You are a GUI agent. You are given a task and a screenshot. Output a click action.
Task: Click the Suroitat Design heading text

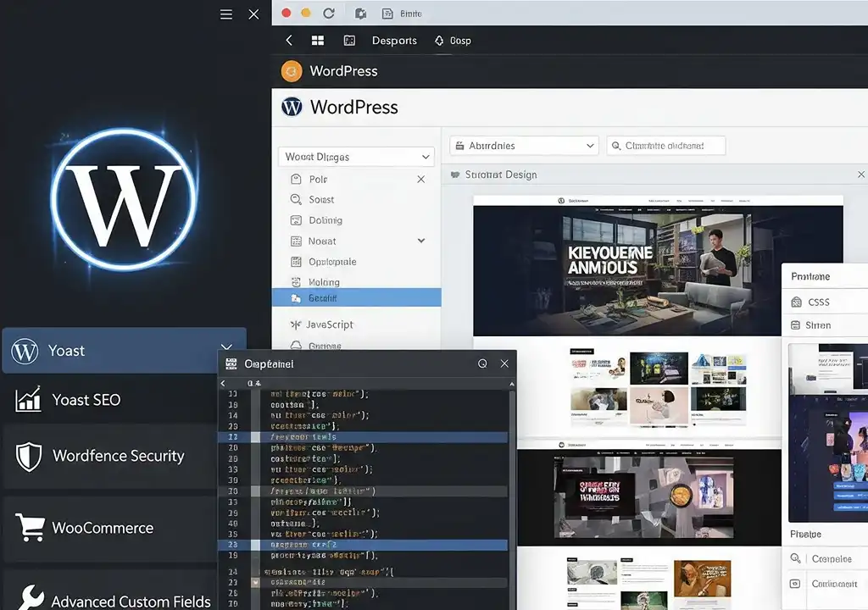coord(501,175)
